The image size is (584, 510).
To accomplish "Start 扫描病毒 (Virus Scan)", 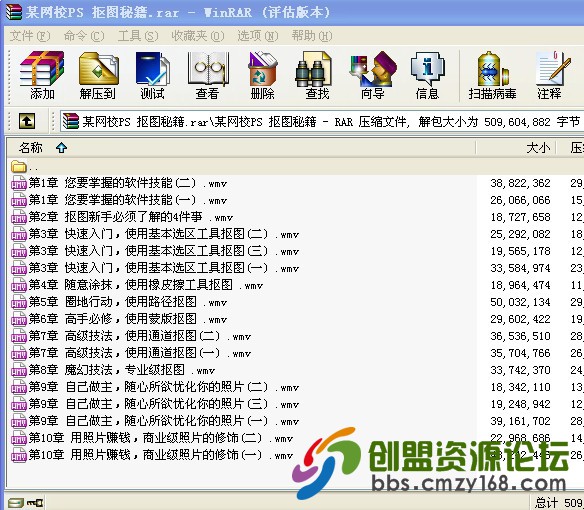I will [493, 76].
